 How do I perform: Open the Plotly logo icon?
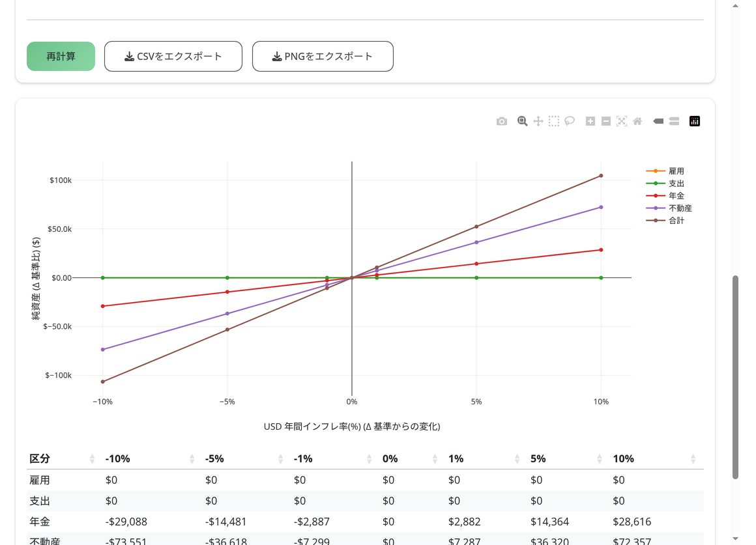coord(694,121)
